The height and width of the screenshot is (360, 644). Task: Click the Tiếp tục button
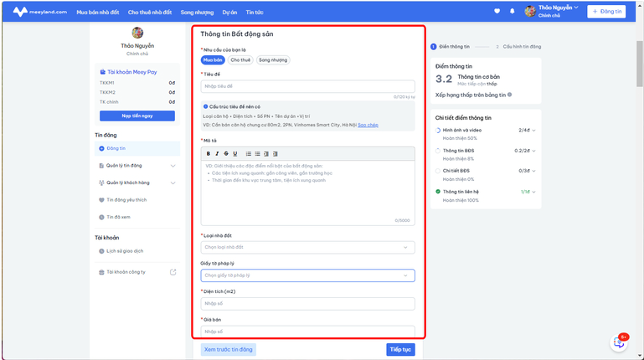400,349
